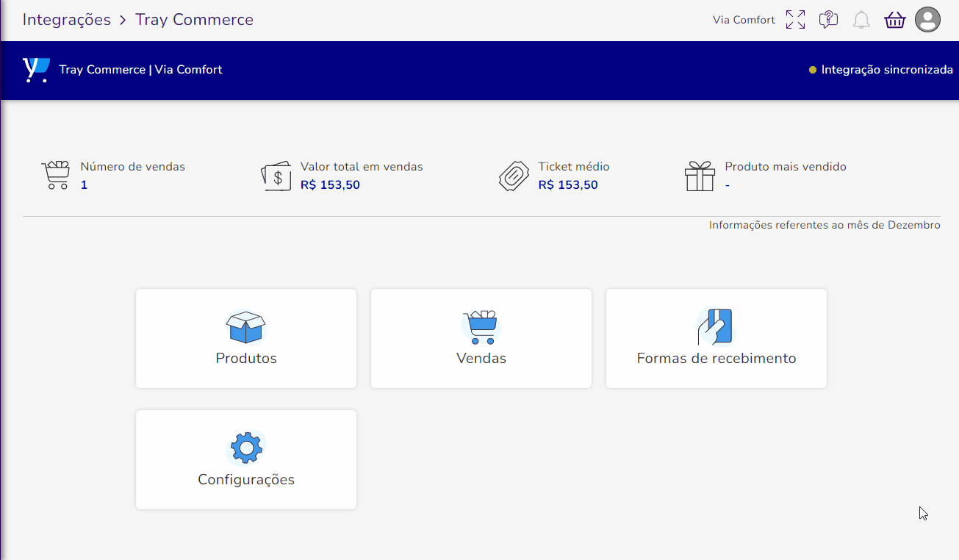Screen dimensions: 959x560
Task: Click the Ticket médio ticket icon
Action: [x=514, y=176]
